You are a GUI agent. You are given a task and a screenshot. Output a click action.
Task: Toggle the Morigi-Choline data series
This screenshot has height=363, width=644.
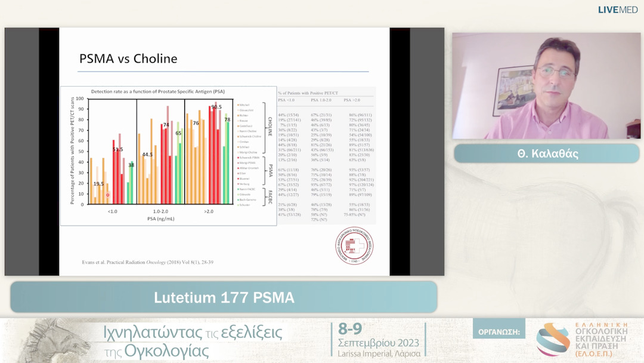tap(238, 152)
